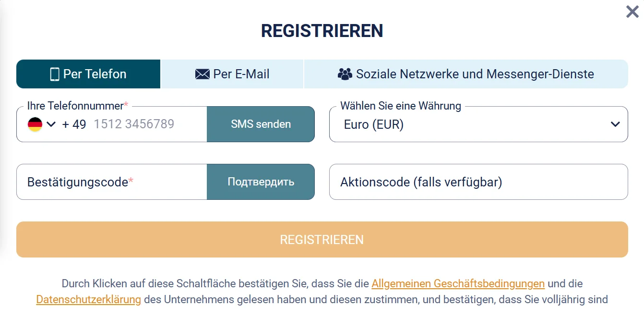The height and width of the screenshot is (331, 644).
Task: Expand the Wählen Sie eine Währung dropdown
Action: (x=615, y=124)
